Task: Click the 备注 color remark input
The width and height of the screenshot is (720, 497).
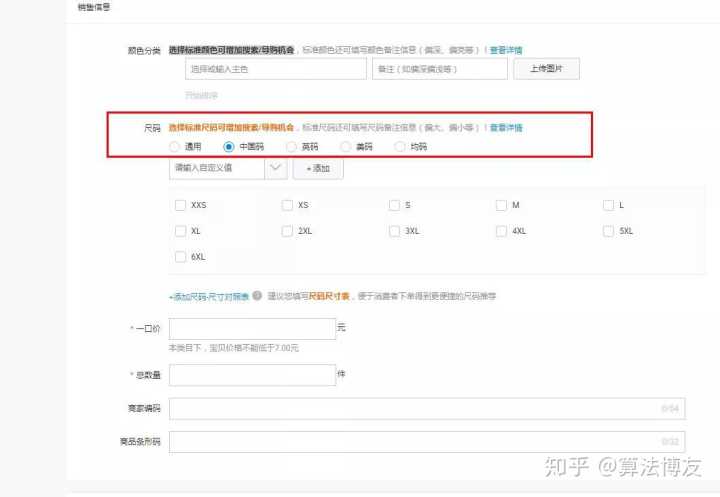Action: coord(440,69)
